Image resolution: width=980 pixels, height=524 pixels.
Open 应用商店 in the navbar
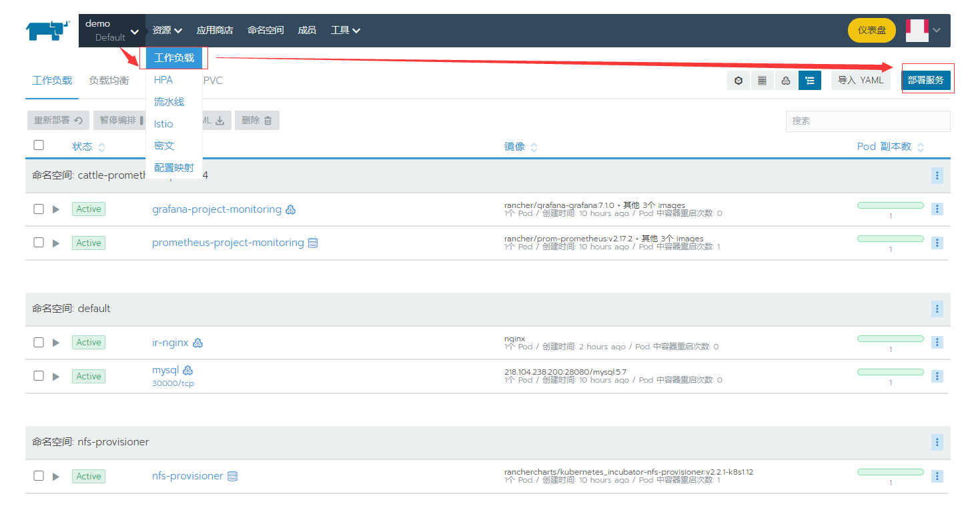click(215, 30)
